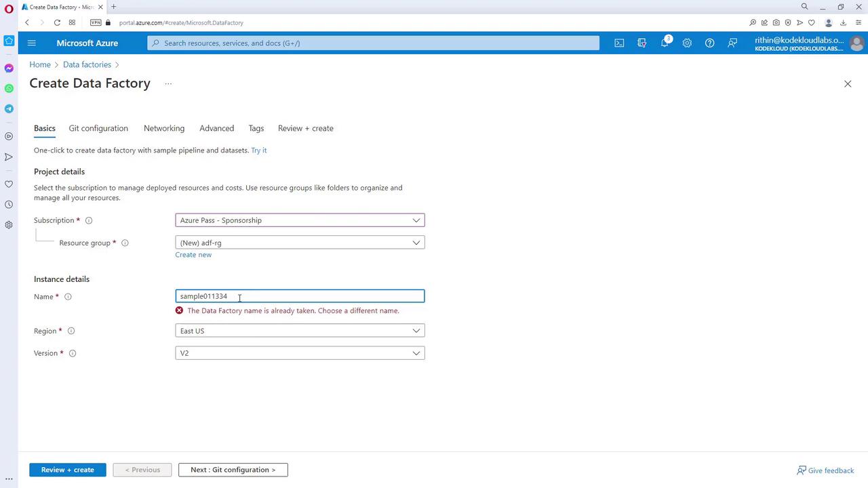868x488 pixels.
Task: Open Opera Easy Setup sliders icon
Action: (857, 22)
